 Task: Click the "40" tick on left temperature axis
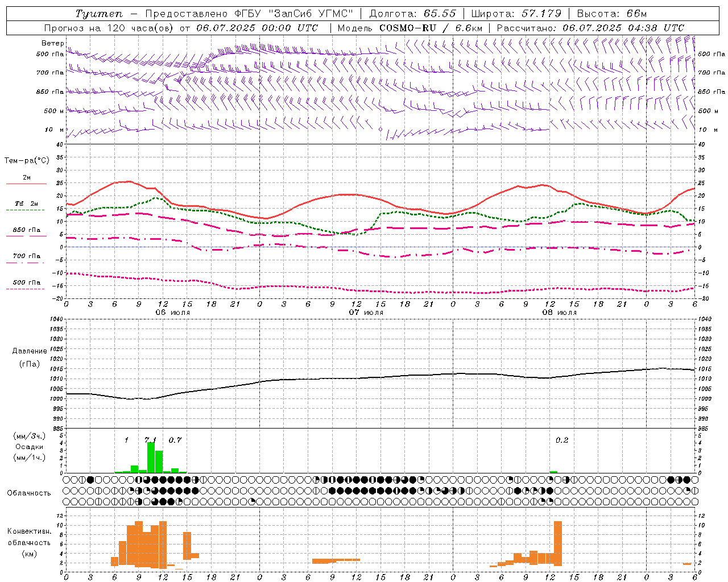click(x=60, y=144)
